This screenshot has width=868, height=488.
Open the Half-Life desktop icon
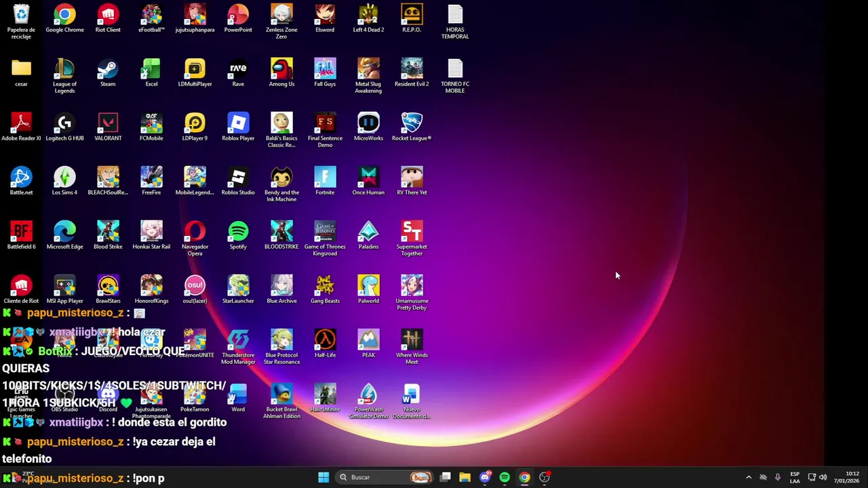click(325, 344)
